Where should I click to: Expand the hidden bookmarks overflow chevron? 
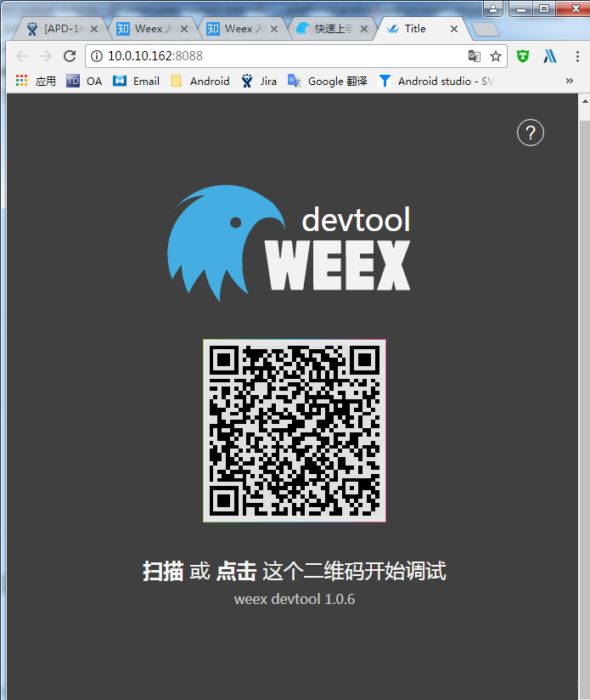(569, 81)
